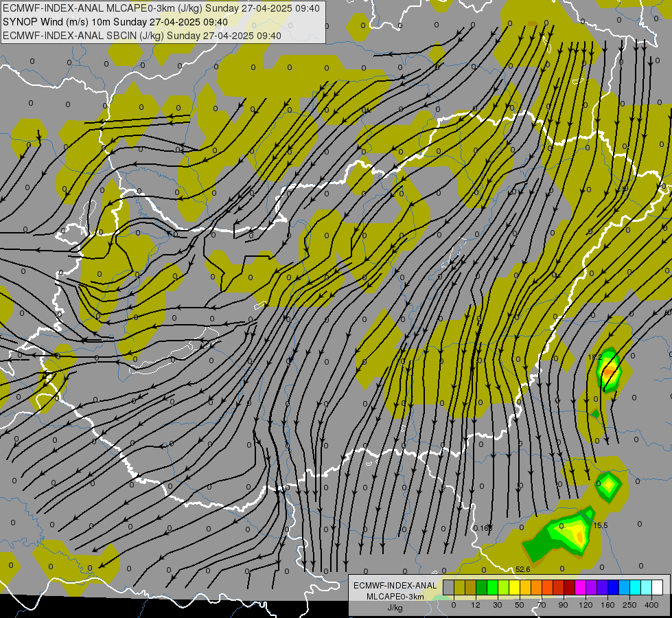Pick the dark red legend swatch
This screenshot has width=672, height=618.
pos(570,587)
